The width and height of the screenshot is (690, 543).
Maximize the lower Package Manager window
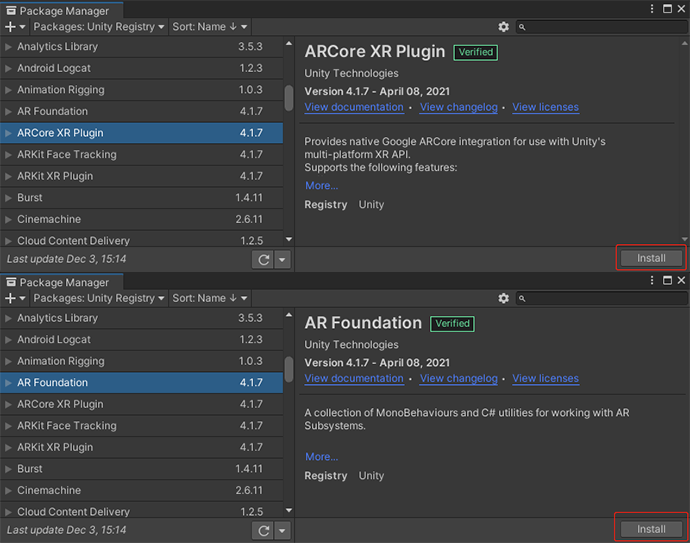667,280
